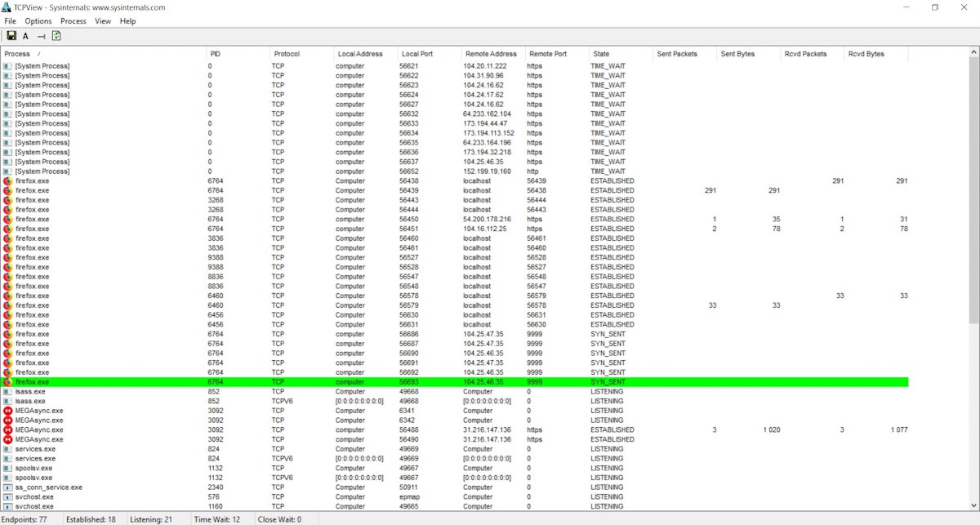Click the firefox.exe icon for local port 56450
980x525 pixels.
[x=7, y=220]
